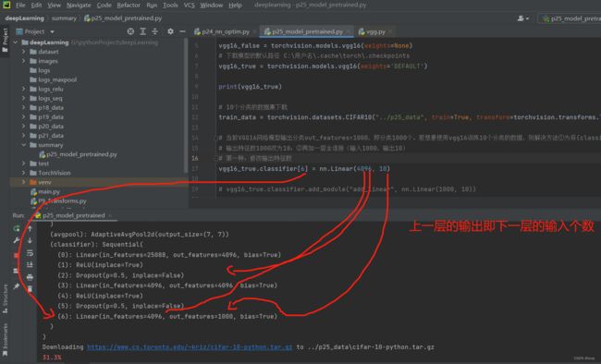Expand the p21_data folder
This screenshot has height=364, width=601.
coord(23,135)
